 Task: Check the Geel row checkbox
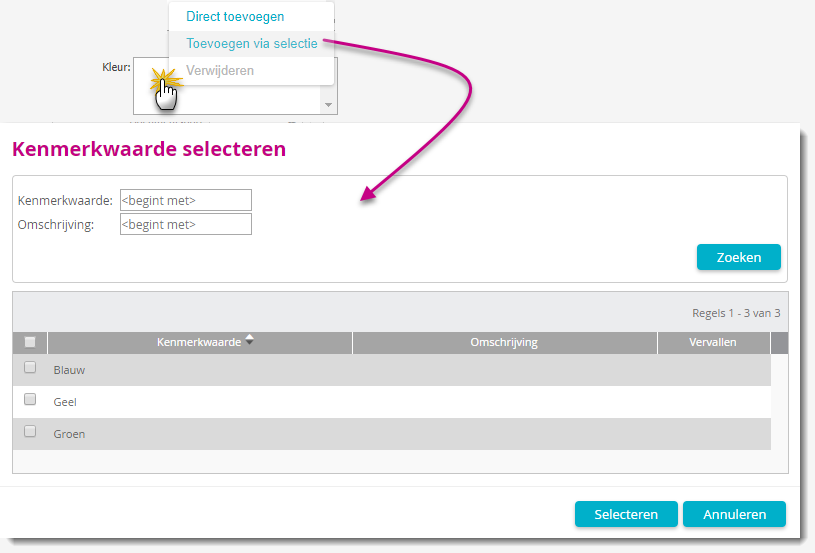(x=30, y=399)
